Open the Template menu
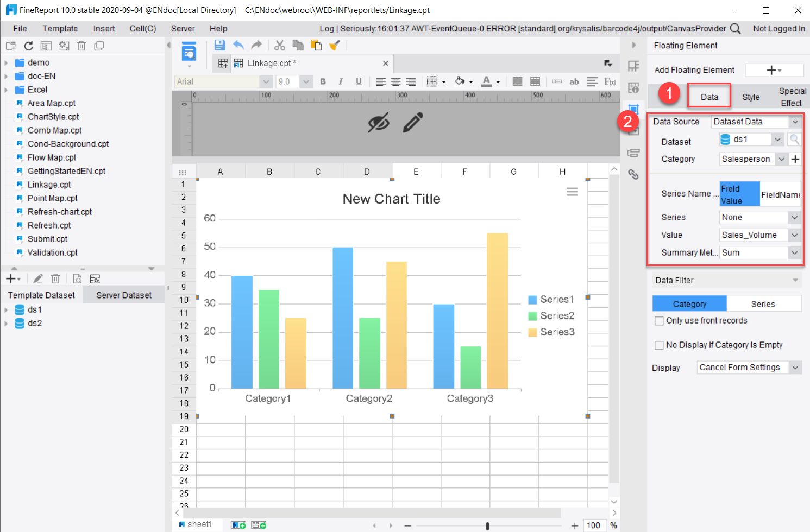 (x=60, y=28)
